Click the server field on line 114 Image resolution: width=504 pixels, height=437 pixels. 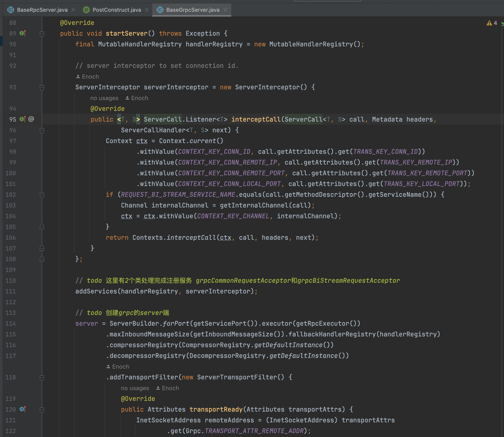[87, 323]
